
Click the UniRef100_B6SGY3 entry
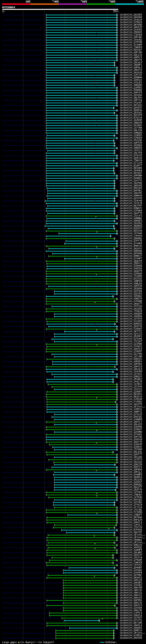[131, 397]
